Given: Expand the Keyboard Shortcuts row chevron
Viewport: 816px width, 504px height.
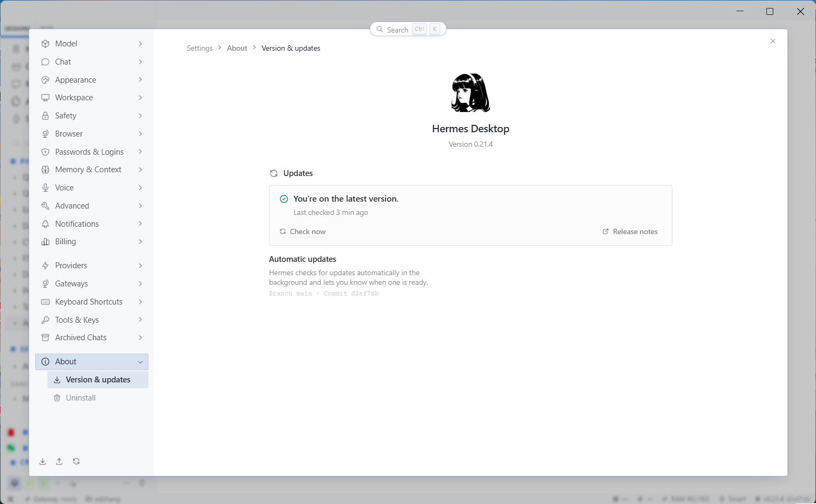Looking at the screenshot, I should tap(140, 302).
